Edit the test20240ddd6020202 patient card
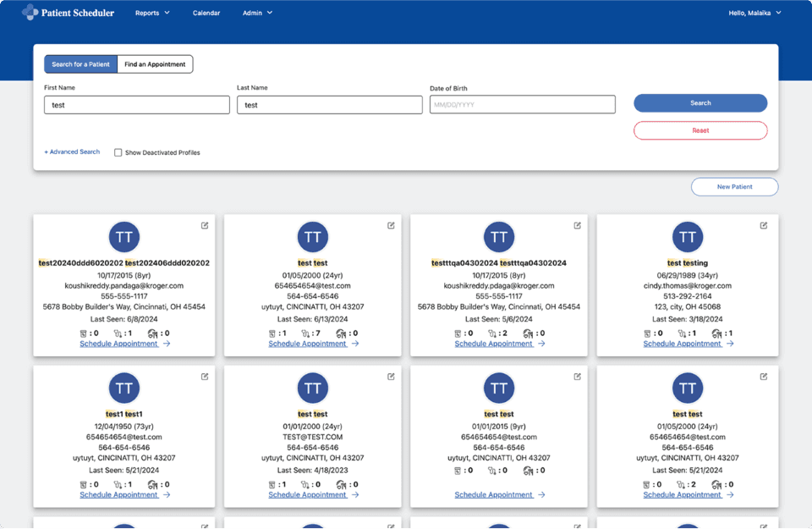Screen dimensions: 812x529 tap(205, 225)
